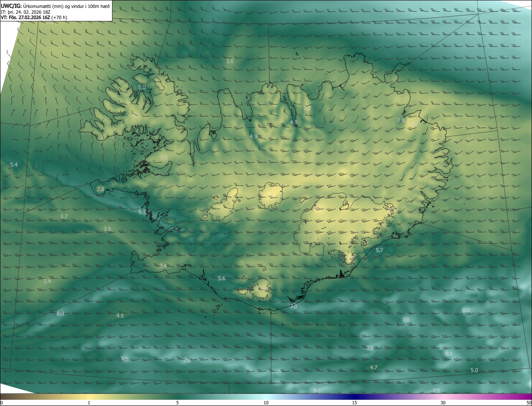The width and height of the screenshot is (532, 406).
Task: Click the 5.7 value label on the map
Action: [379, 250]
